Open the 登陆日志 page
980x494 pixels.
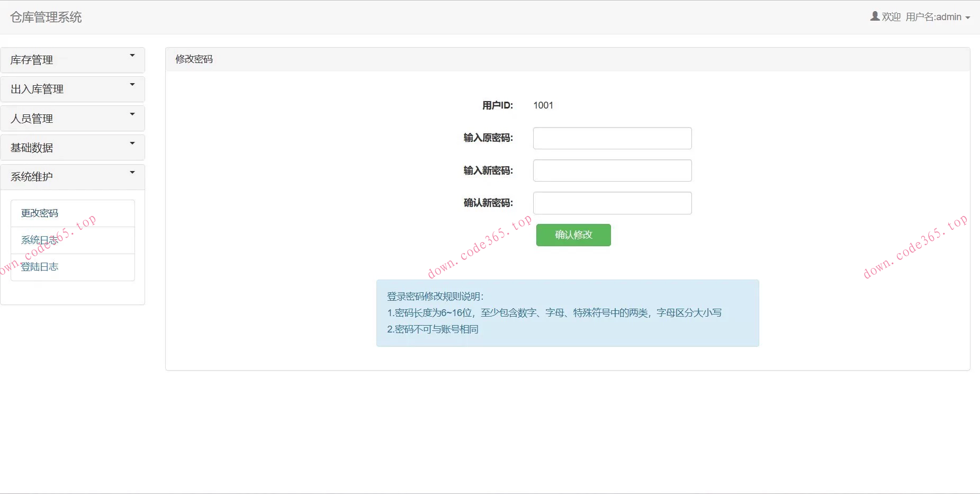pos(40,267)
